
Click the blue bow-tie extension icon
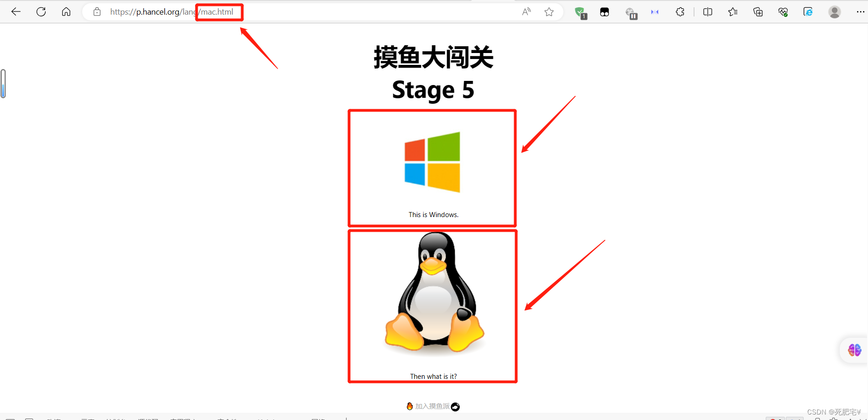655,12
